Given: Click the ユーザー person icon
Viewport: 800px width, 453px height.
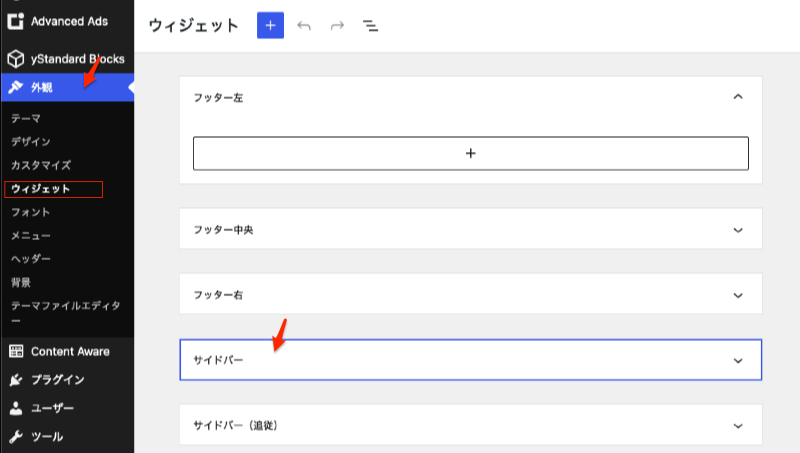Looking at the screenshot, I should 16,408.
